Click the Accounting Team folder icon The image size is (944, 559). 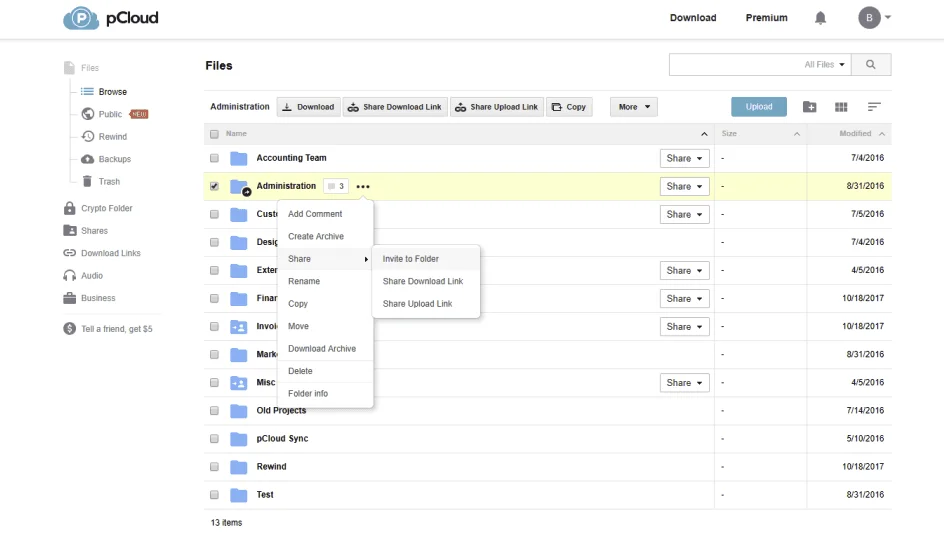pos(239,158)
